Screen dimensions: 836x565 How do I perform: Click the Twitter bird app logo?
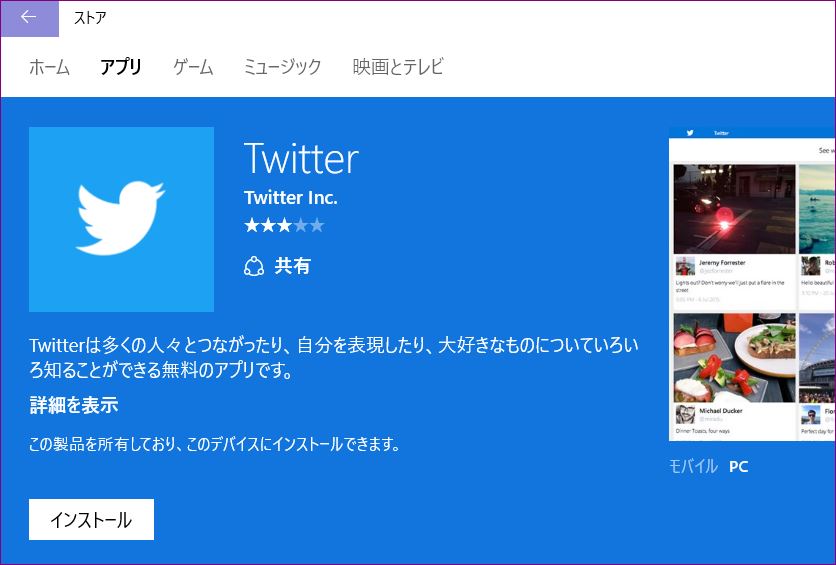click(x=122, y=219)
